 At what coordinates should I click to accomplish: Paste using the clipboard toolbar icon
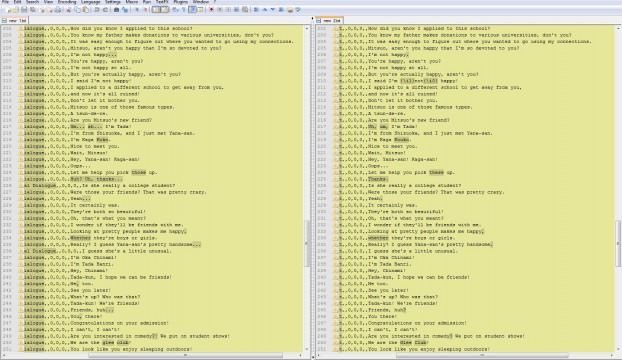pyautogui.click(x=85, y=10)
